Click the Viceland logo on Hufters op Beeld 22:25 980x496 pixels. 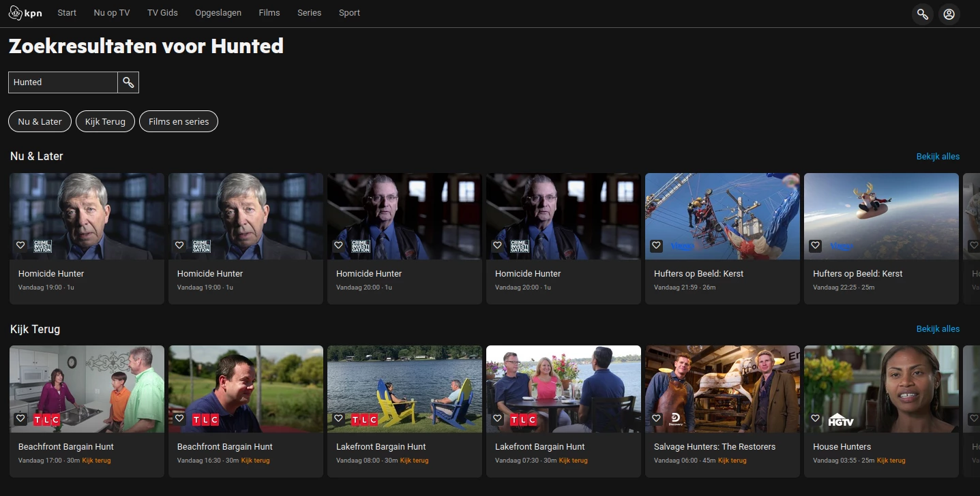(840, 246)
